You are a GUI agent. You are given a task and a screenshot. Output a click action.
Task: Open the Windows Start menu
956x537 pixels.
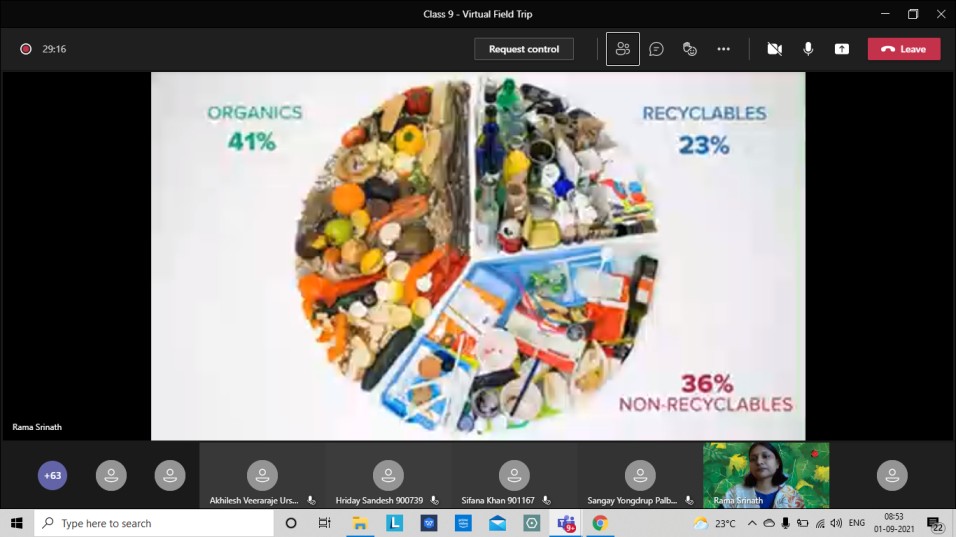coord(17,523)
